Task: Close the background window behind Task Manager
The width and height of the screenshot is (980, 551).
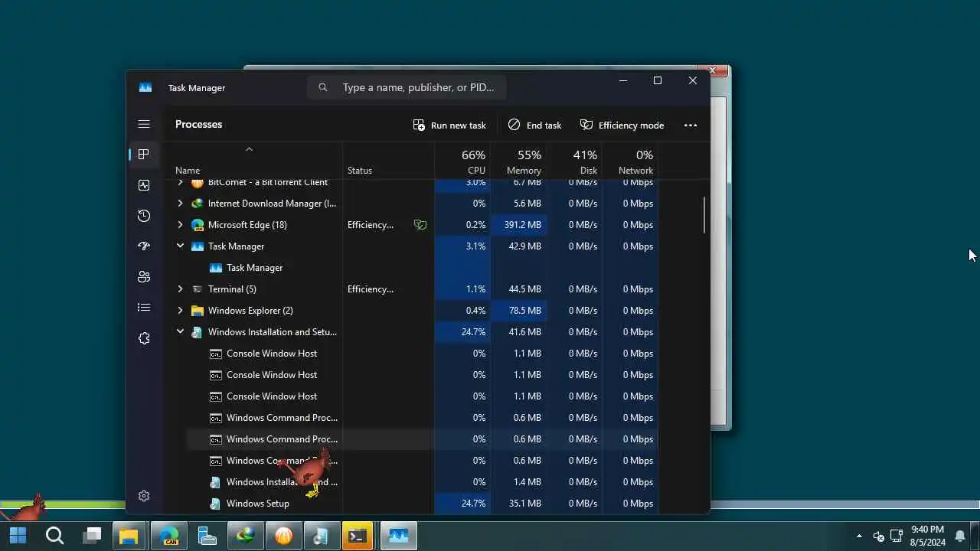Action: (x=712, y=70)
